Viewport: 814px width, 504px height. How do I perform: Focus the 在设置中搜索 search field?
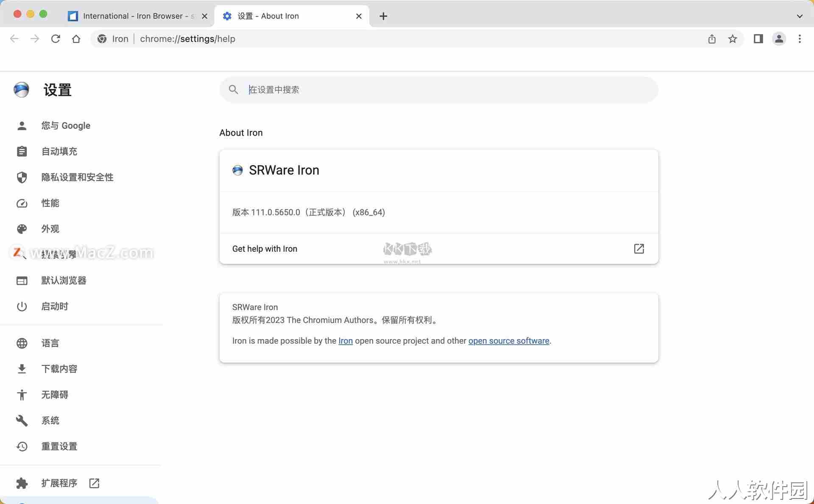(439, 89)
